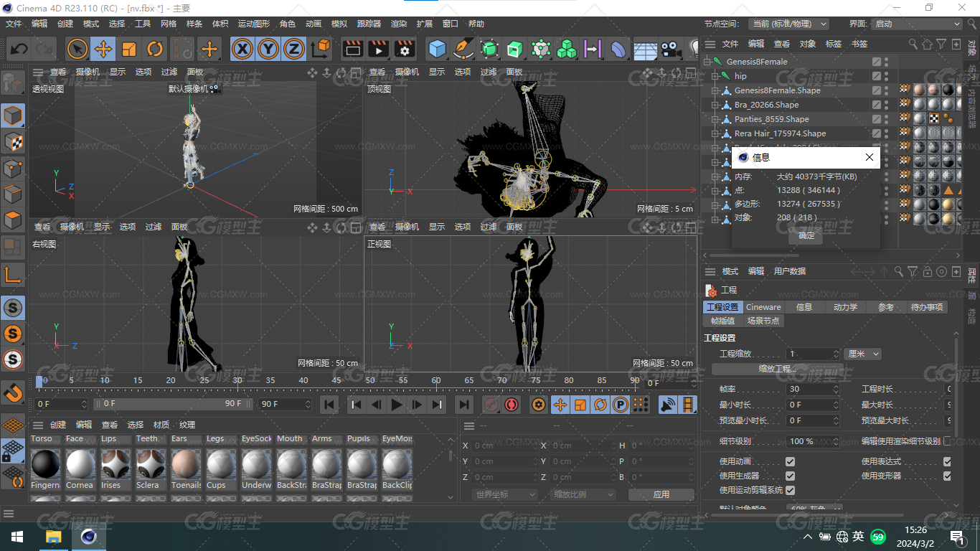This screenshot has width=980, height=551.
Task: Uncheck the 使用生成器 checkbox
Action: pyautogui.click(x=790, y=476)
